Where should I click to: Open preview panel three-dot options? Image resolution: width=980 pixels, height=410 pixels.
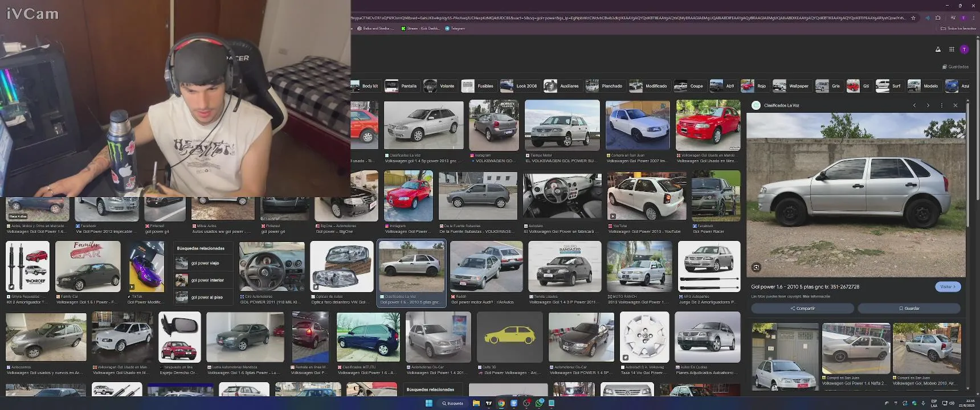coord(942,105)
